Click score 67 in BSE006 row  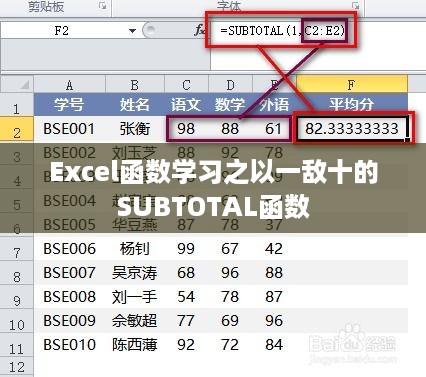point(230,249)
